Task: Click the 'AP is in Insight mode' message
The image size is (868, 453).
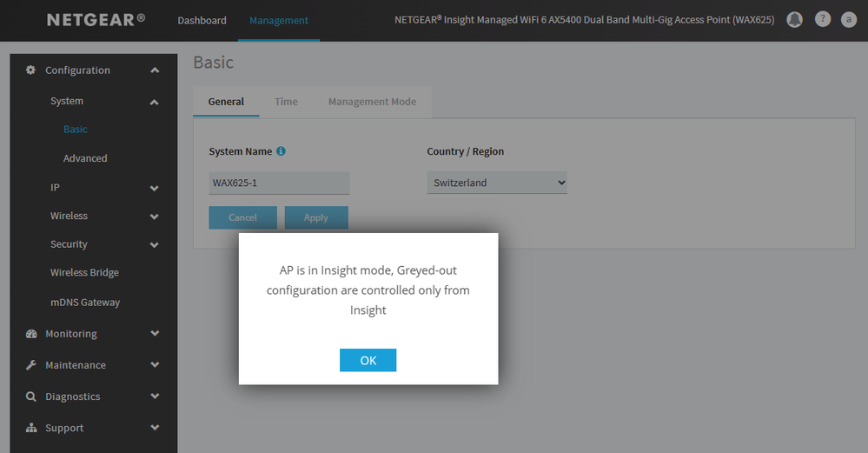Action: (368, 290)
